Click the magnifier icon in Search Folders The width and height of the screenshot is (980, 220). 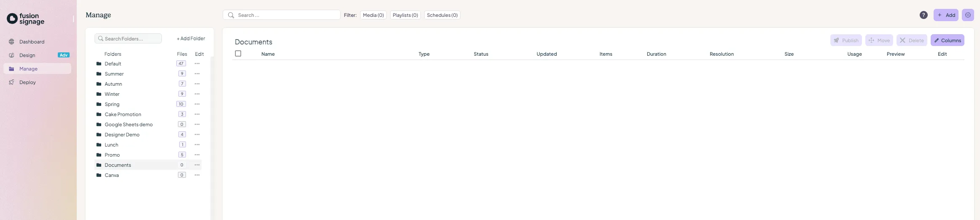[101, 38]
